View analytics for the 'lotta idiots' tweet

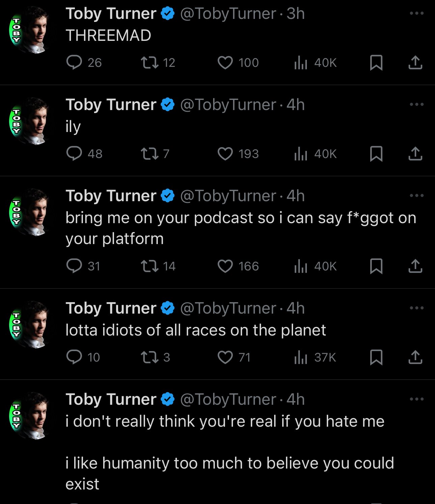point(301,357)
